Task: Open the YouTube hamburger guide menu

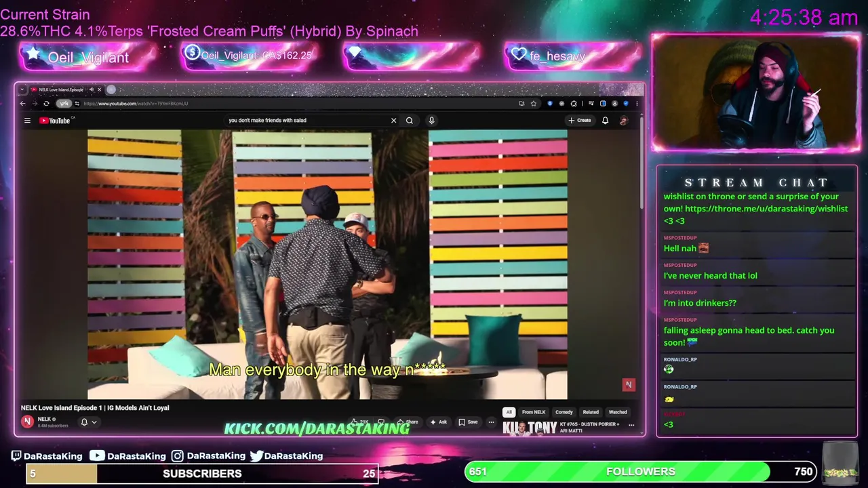Action: (27, 121)
